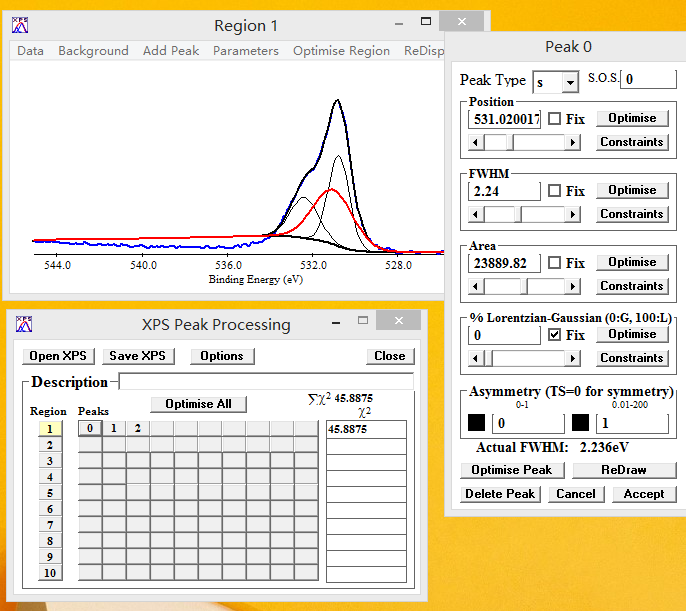Click the Save XPS button

pos(138,356)
